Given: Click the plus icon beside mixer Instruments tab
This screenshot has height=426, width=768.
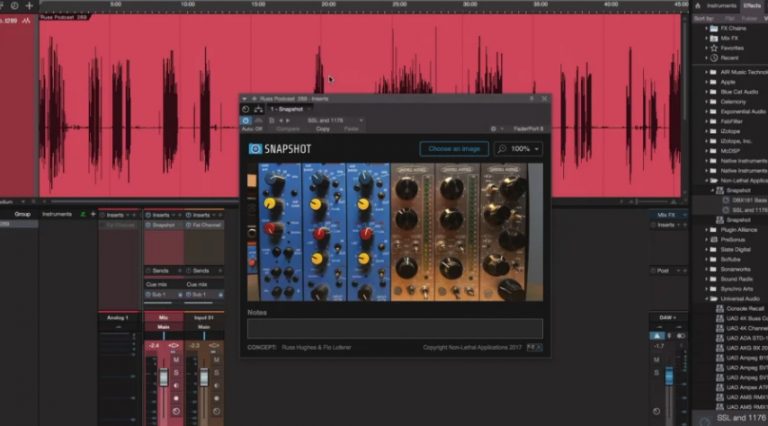Looking at the screenshot, I should [x=93, y=214].
